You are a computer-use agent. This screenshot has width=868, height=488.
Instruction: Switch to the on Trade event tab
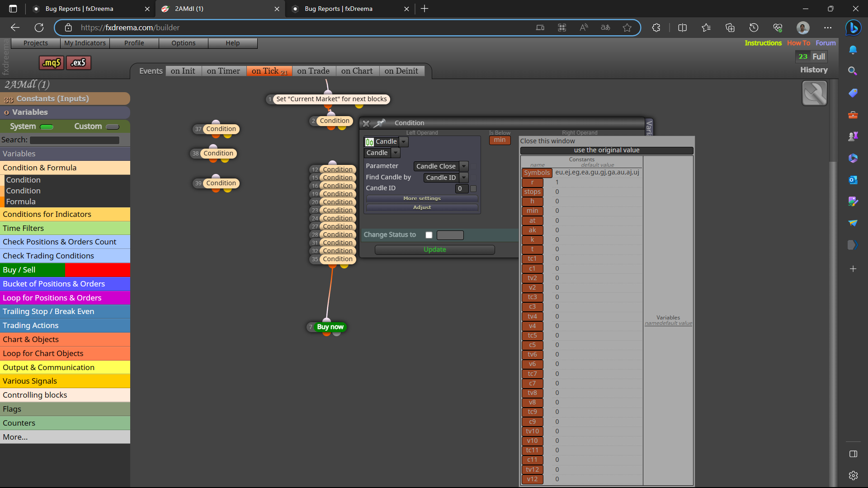coord(313,71)
